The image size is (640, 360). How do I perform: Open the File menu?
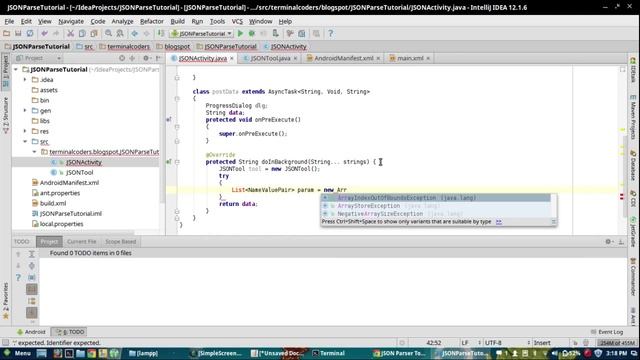coord(9,21)
